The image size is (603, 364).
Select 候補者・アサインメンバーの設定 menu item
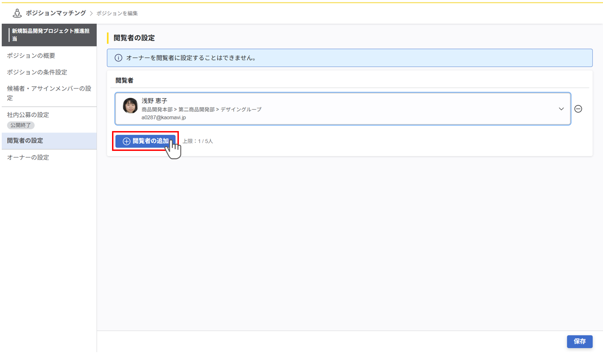tap(49, 93)
